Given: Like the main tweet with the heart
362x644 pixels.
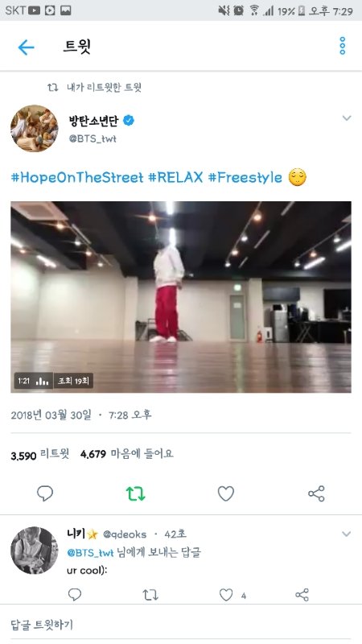Looking at the screenshot, I should [226, 493].
